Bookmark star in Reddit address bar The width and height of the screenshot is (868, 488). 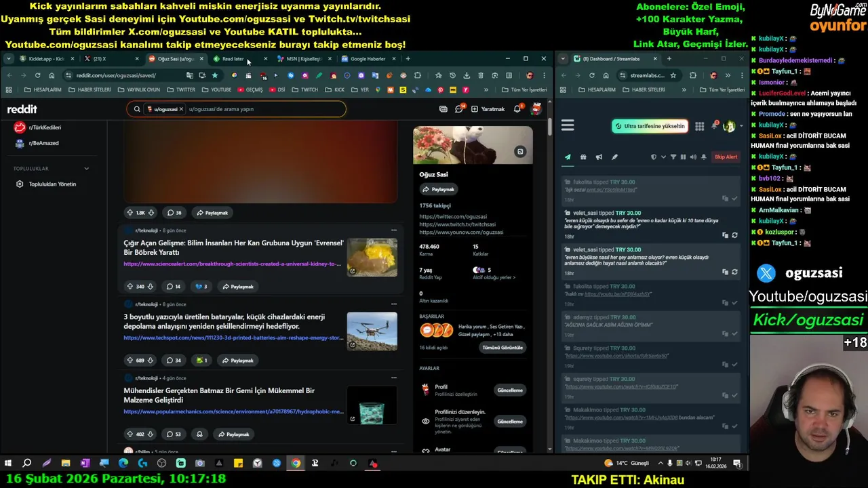point(215,75)
